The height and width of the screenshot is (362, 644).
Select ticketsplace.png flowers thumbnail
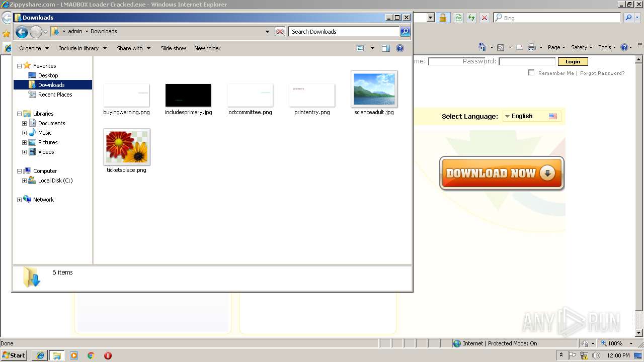coord(127,147)
